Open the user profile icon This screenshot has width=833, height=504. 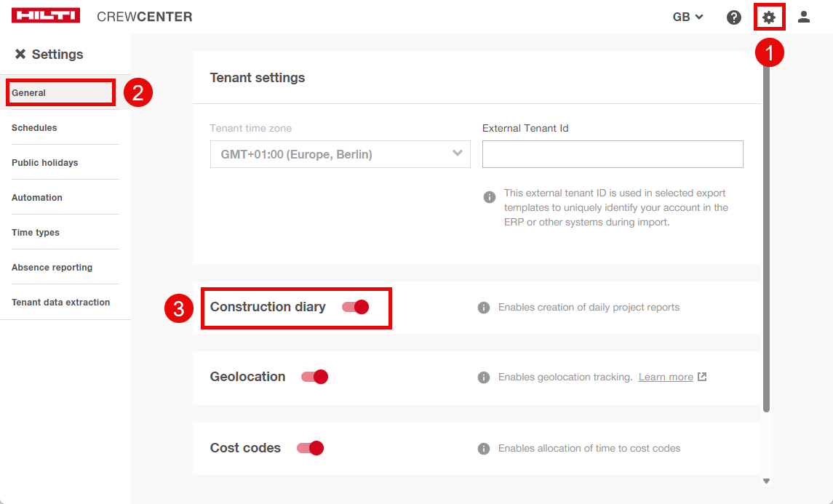[804, 17]
